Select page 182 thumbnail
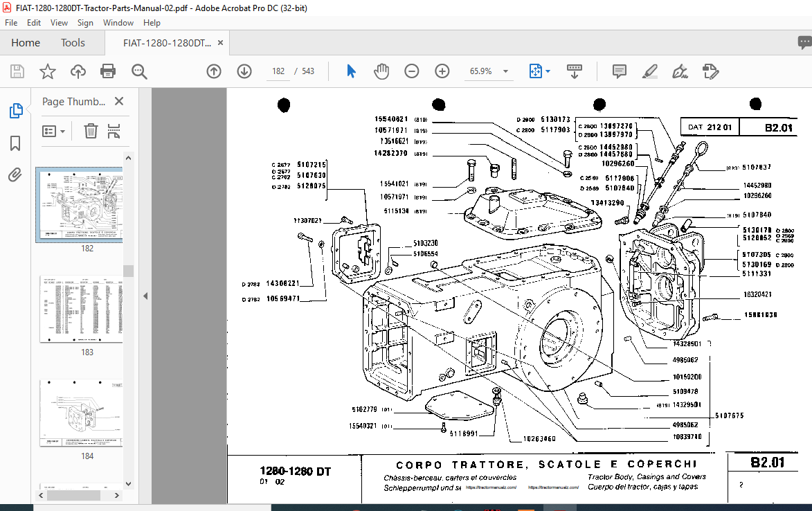The image size is (812, 511). (x=80, y=205)
